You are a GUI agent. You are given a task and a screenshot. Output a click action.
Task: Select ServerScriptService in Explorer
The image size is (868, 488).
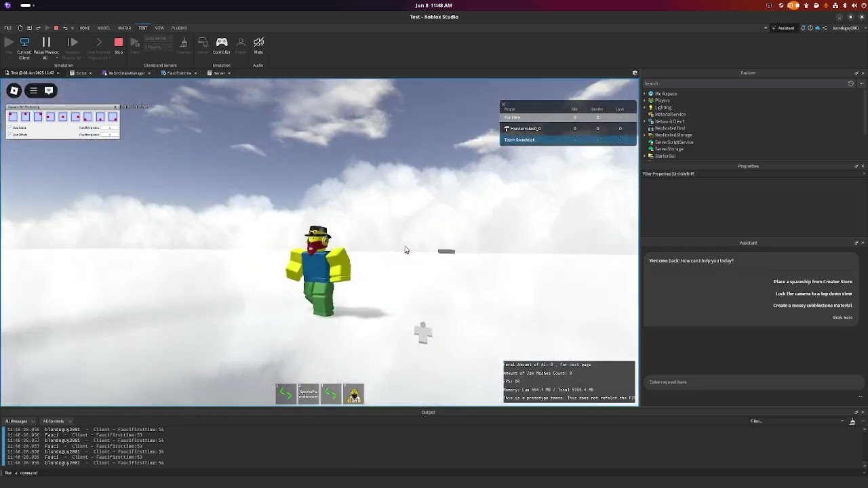[x=674, y=142]
